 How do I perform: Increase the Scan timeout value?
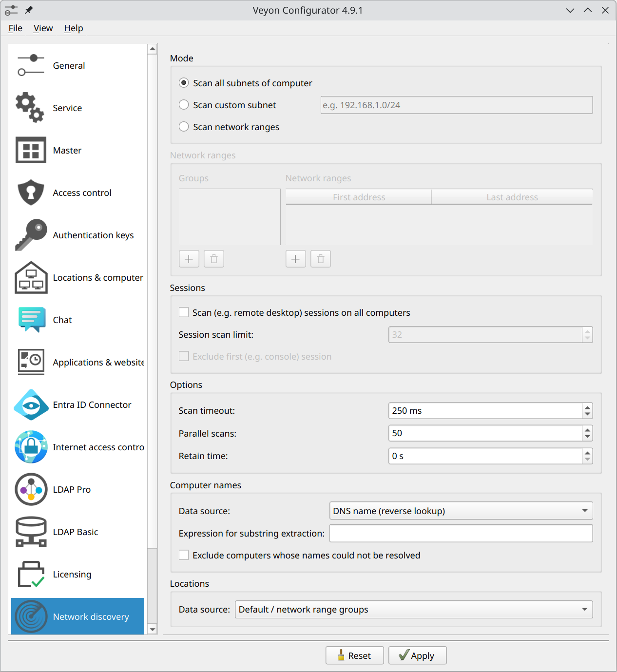click(x=587, y=407)
